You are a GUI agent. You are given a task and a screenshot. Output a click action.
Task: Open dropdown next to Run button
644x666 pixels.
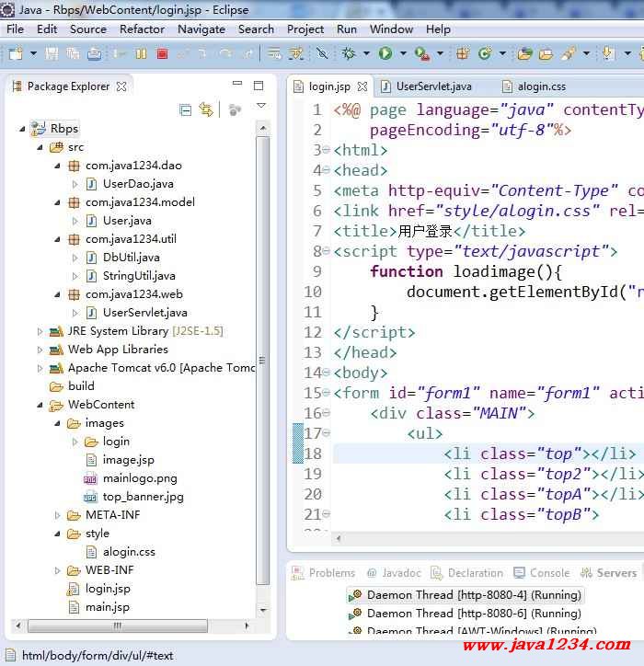[403, 53]
